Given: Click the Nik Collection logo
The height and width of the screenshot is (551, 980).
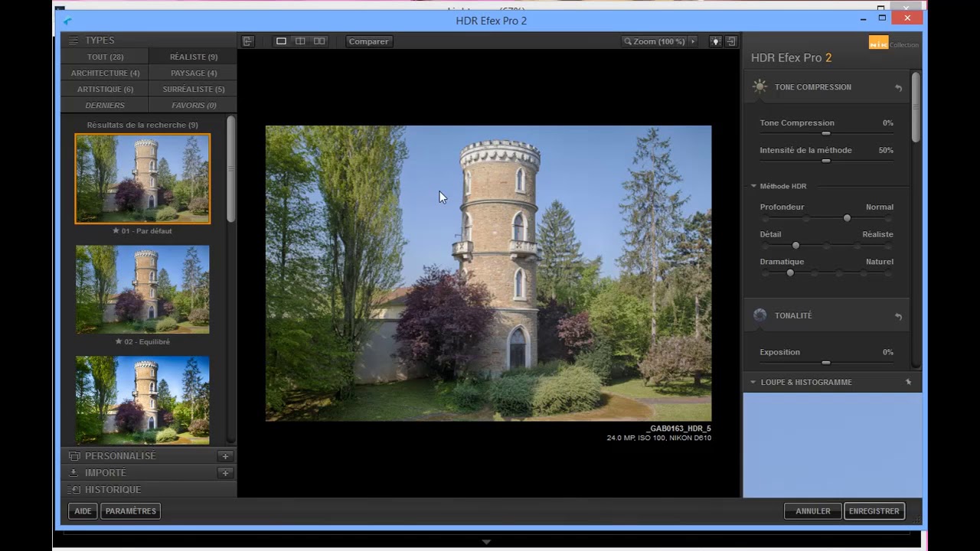Looking at the screenshot, I should pyautogui.click(x=893, y=44).
